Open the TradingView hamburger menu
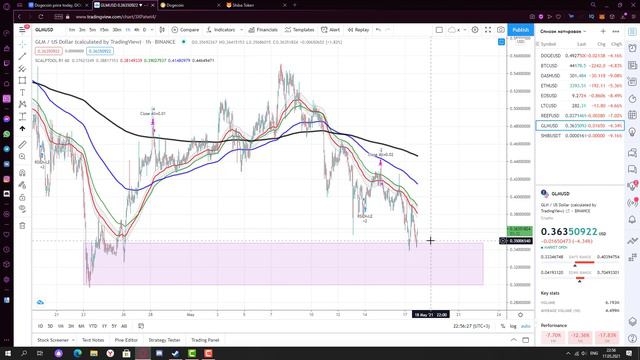The image size is (640, 360). 22,29
